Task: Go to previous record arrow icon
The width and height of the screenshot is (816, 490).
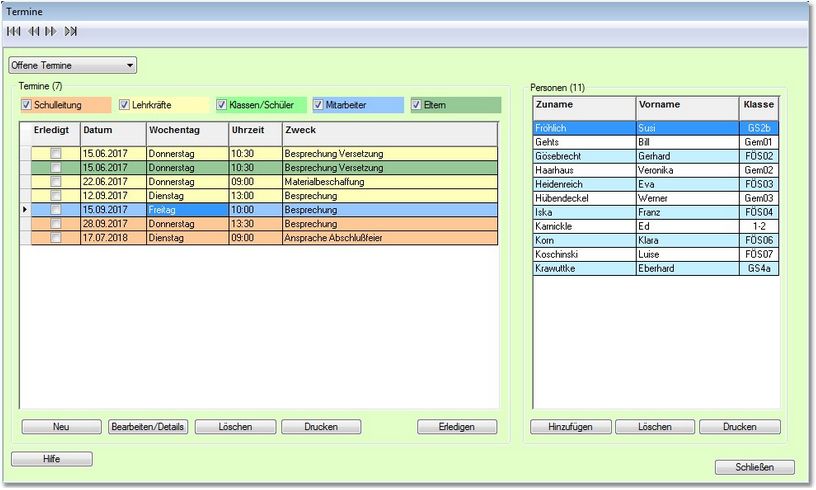Action: click(x=33, y=32)
